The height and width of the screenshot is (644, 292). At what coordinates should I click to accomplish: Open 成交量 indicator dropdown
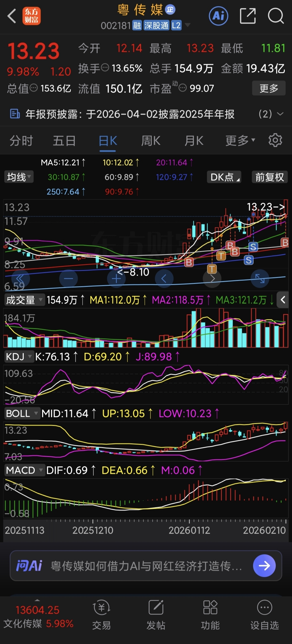(x=24, y=300)
